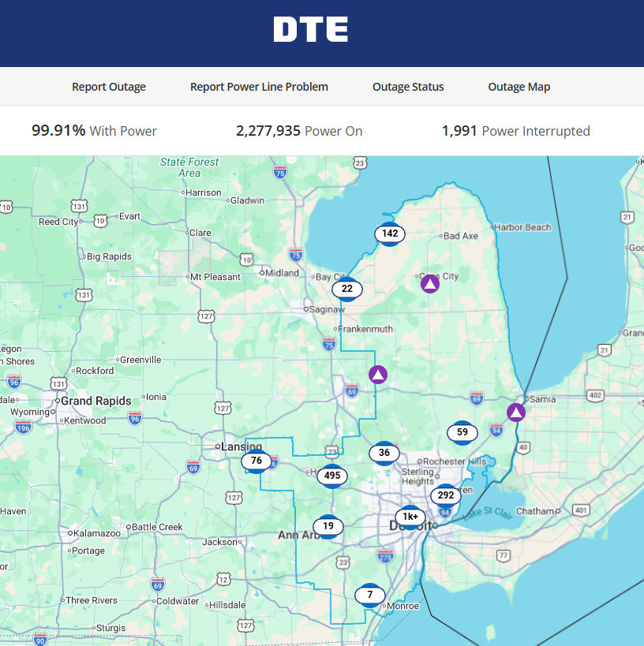644x646 pixels.
Task: Click the Jackson city label
Action: [x=219, y=542]
